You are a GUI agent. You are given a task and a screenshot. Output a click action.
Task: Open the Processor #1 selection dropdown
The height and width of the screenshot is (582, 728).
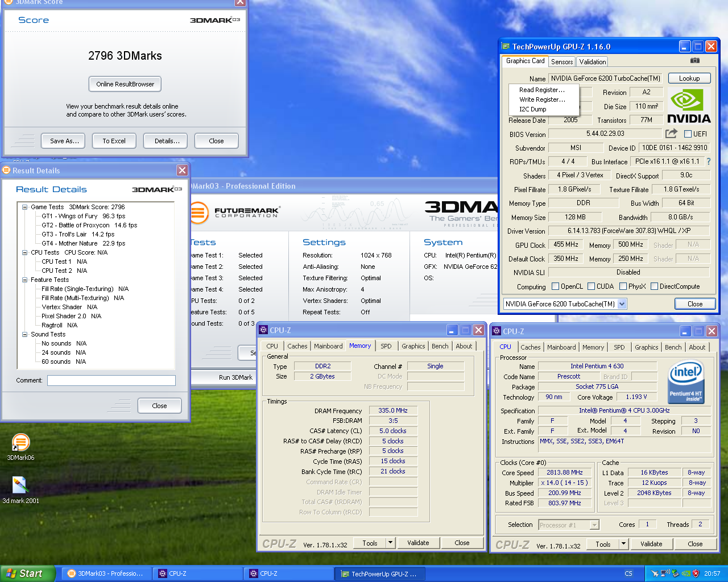(x=594, y=525)
